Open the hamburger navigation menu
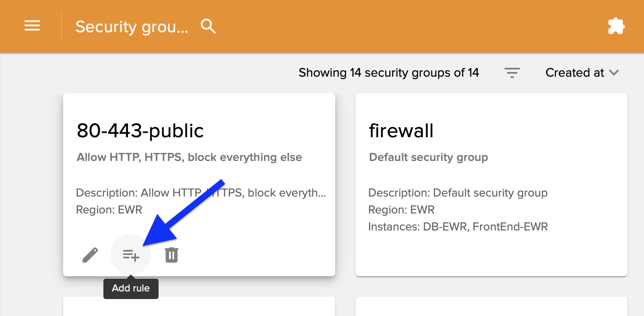Viewport: 644px width, 316px height. tap(32, 26)
